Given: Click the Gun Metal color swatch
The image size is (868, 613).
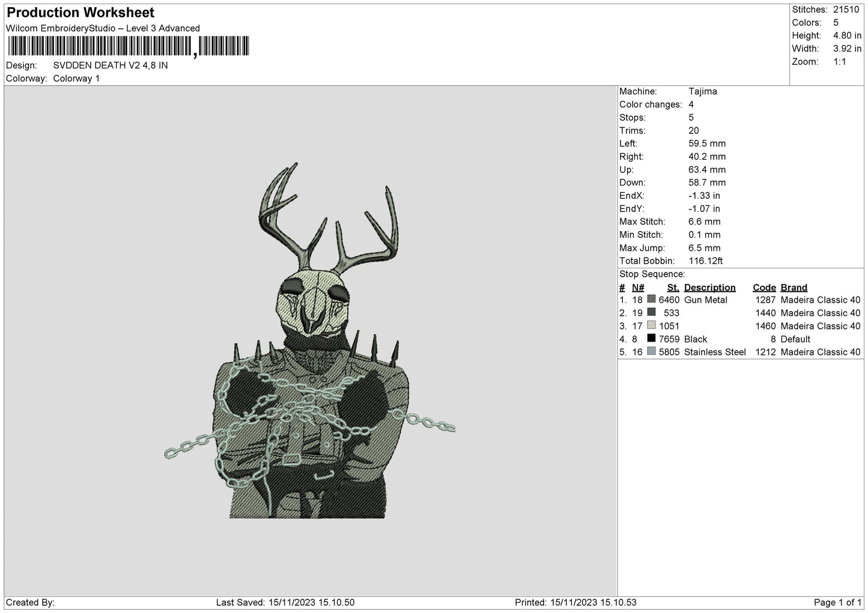Looking at the screenshot, I should click(x=651, y=300).
